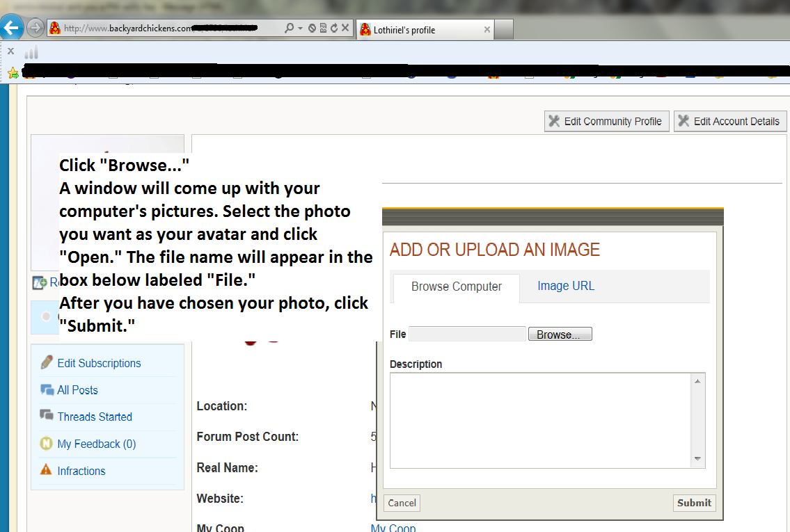Click the browser Back arrow button
Screen dimensions: 790x532
pos(12,29)
